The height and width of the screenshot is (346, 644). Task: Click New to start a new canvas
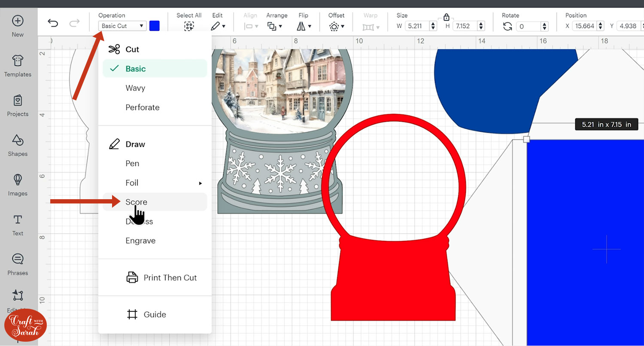pos(18,26)
